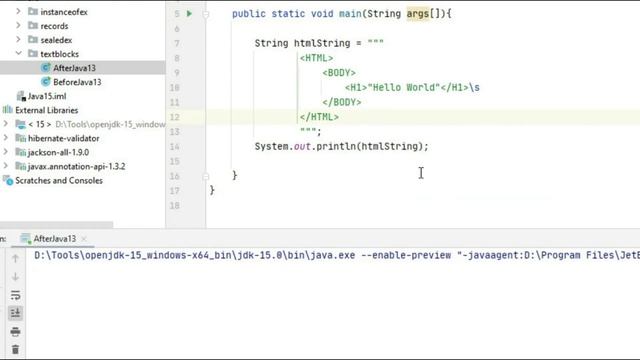The height and width of the screenshot is (360, 640).
Task: Expand the sealedex package
Action: coord(18,39)
